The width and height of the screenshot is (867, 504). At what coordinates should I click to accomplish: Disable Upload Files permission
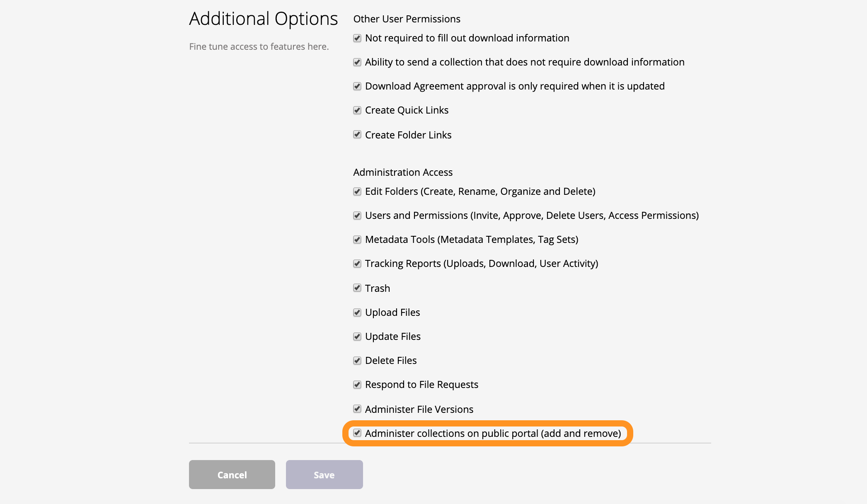pos(357,313)
